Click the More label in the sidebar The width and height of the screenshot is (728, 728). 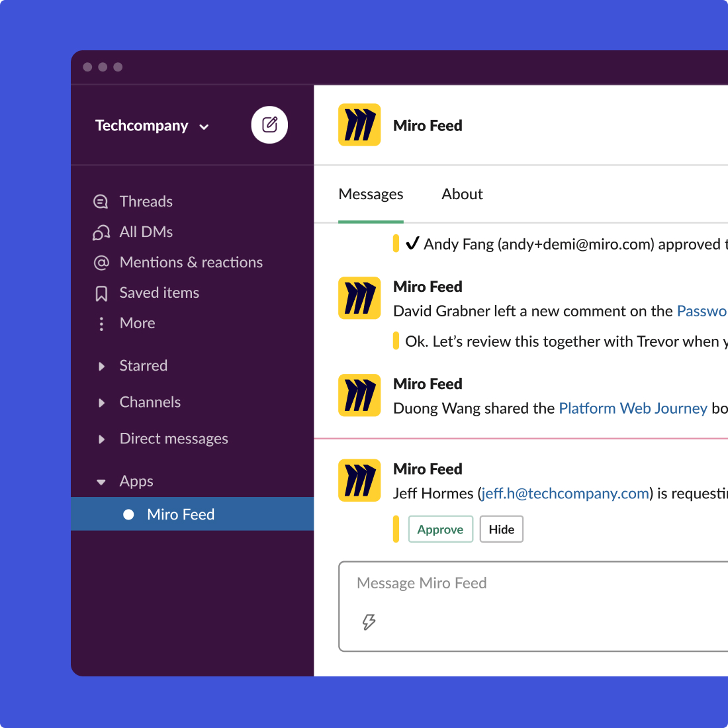pyautogui.click(x=138, y=323)
